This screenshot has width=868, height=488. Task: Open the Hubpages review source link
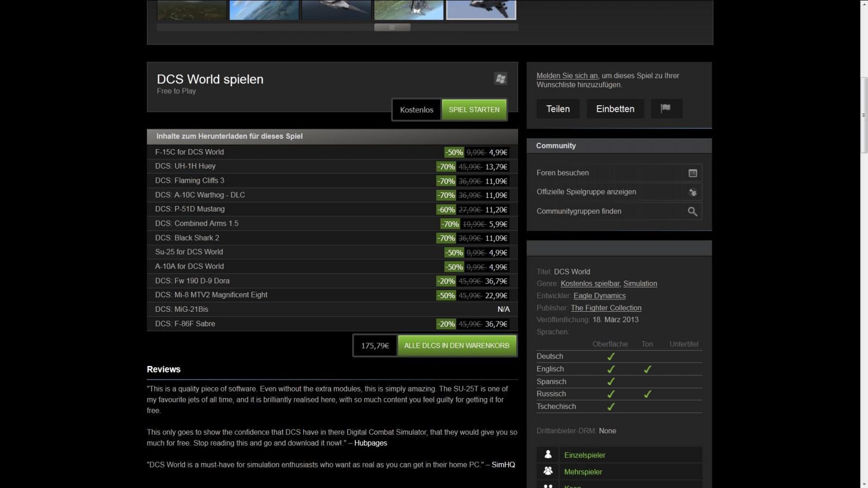(371, 443)
